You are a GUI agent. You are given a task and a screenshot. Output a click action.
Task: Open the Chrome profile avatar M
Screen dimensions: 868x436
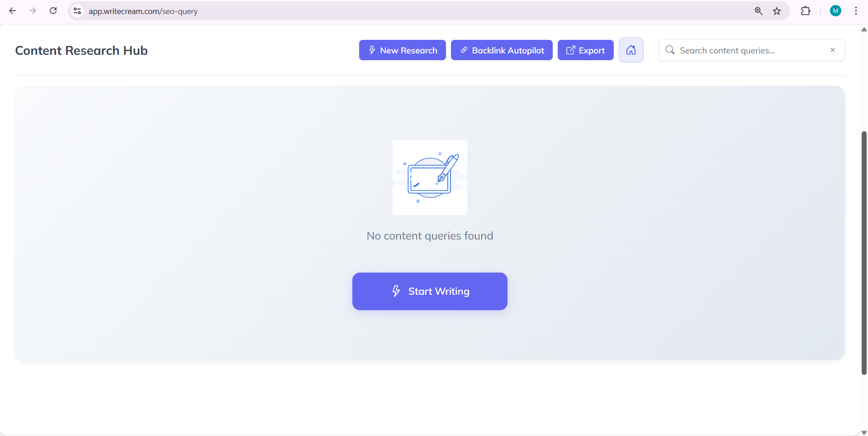(x=835, y=11)
